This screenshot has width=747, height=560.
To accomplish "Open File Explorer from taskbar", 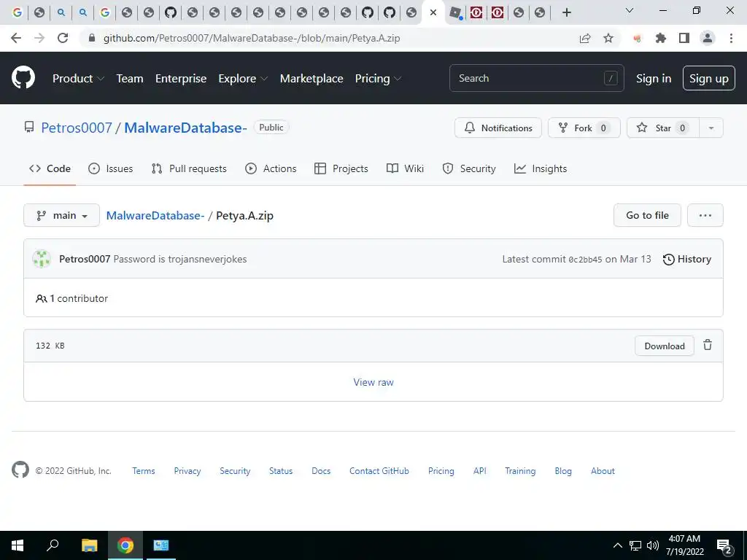I will click(89, 545).
